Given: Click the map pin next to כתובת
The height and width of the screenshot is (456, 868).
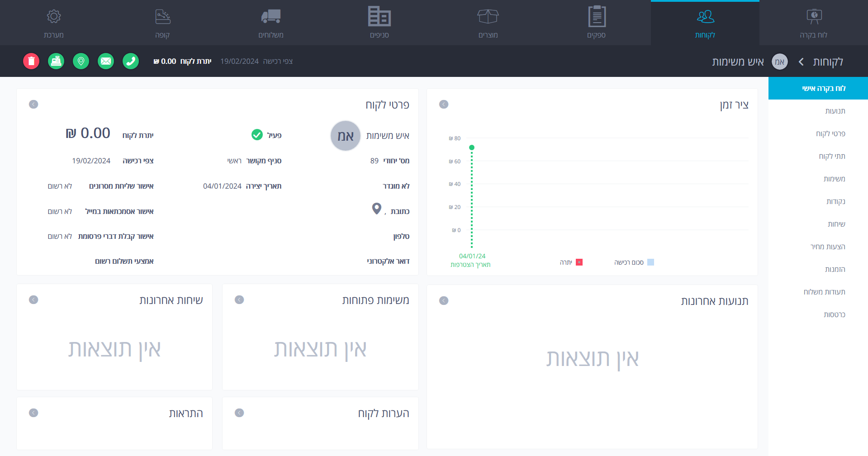Looking at the screenshot, I should pos(376,209).
